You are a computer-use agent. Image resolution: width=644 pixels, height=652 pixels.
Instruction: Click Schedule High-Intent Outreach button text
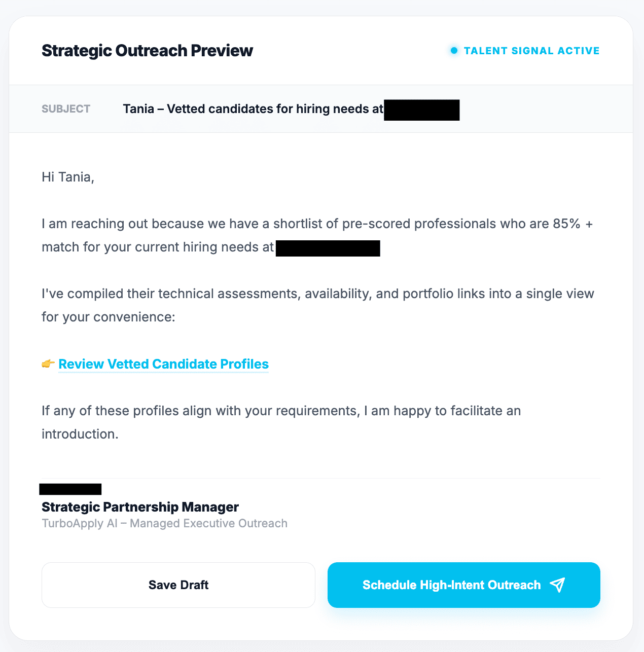(451, 585)
